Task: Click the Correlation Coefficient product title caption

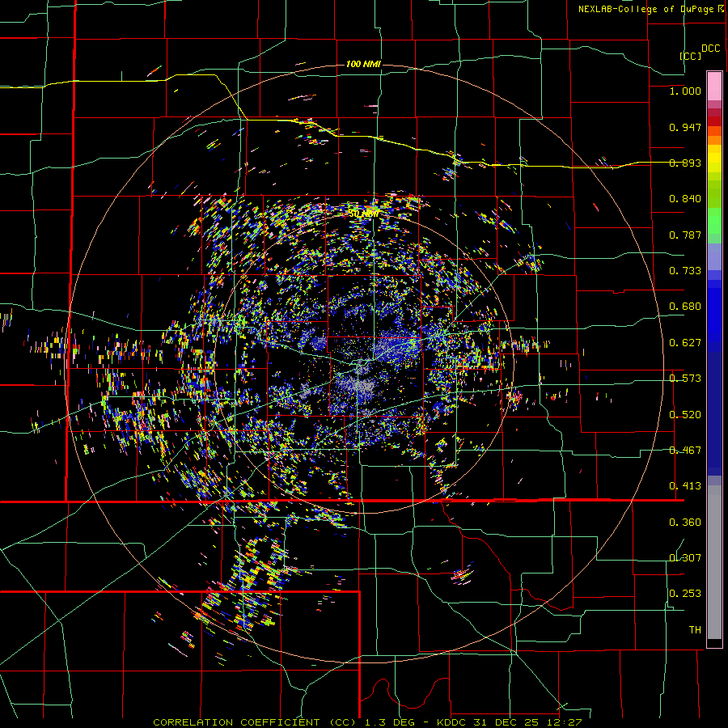Action: pyautogui.click(x=255, y=722)
